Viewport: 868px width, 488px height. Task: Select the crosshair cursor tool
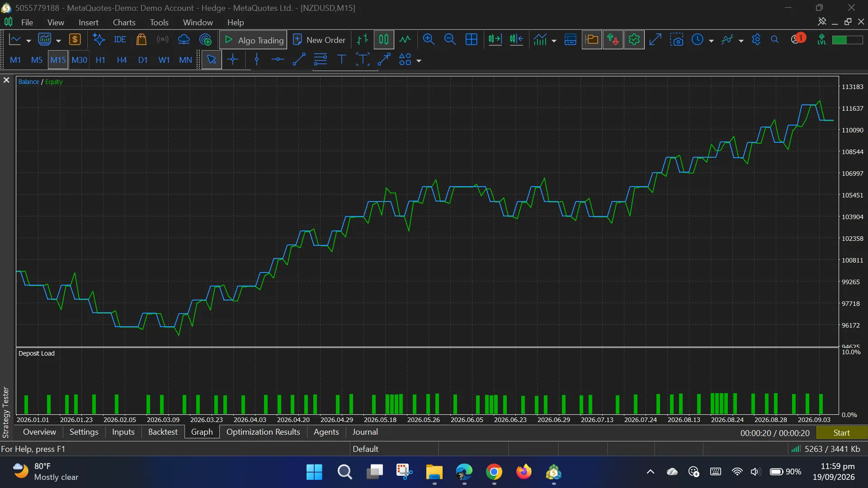(233, 60)
